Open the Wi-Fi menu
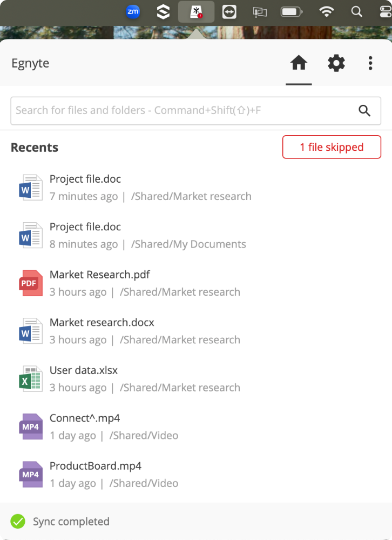Image resolution: width=392 pixels, height=540 pixels. [x=326, y=12]
